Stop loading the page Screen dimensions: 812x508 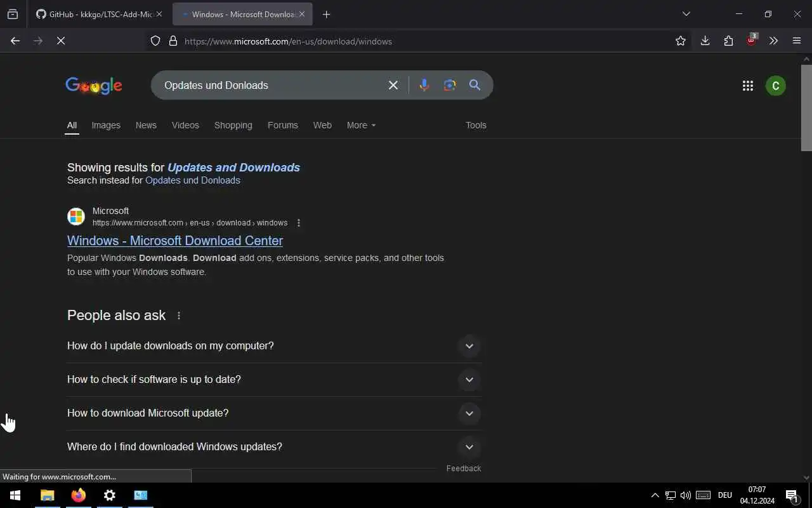click(61, 41)
